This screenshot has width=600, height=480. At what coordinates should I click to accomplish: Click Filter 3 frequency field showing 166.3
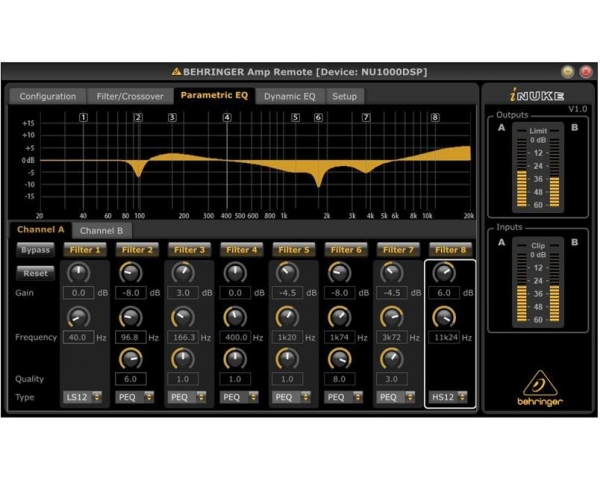pyautogui.click(x=183, y=337)
